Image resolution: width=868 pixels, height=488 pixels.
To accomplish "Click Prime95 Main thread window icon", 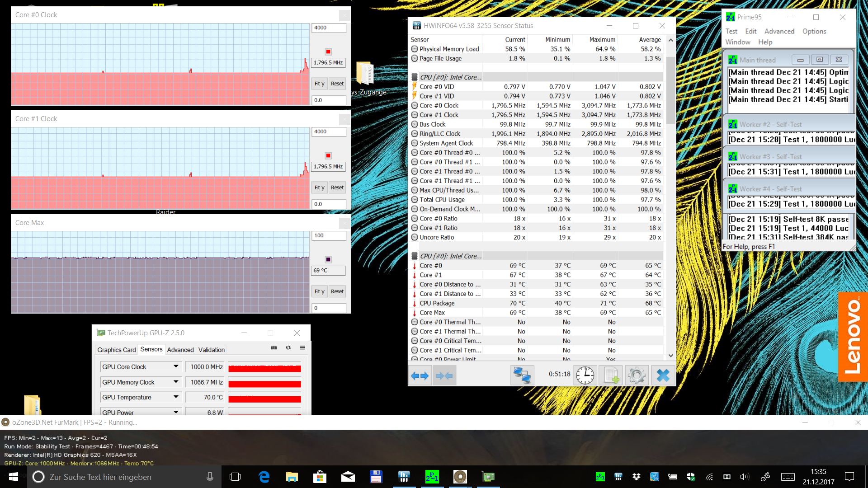I will pos(732,60).
